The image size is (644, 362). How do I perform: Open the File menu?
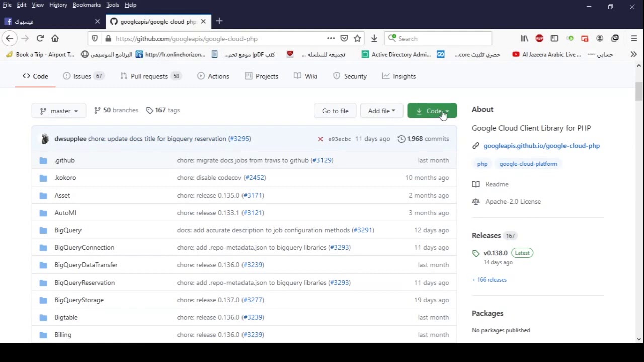tap(7, 5)
